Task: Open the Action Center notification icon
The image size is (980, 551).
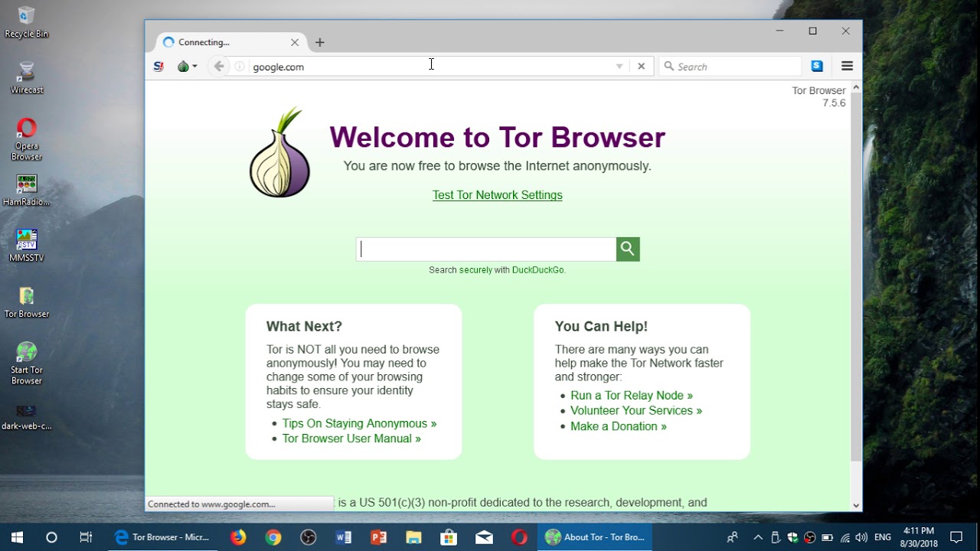Action: [956, 537]
